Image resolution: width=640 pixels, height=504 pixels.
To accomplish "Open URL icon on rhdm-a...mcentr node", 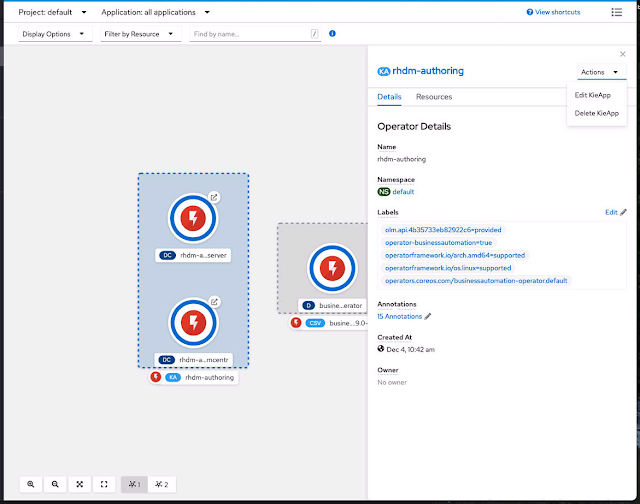I will [x=214, y=302].
